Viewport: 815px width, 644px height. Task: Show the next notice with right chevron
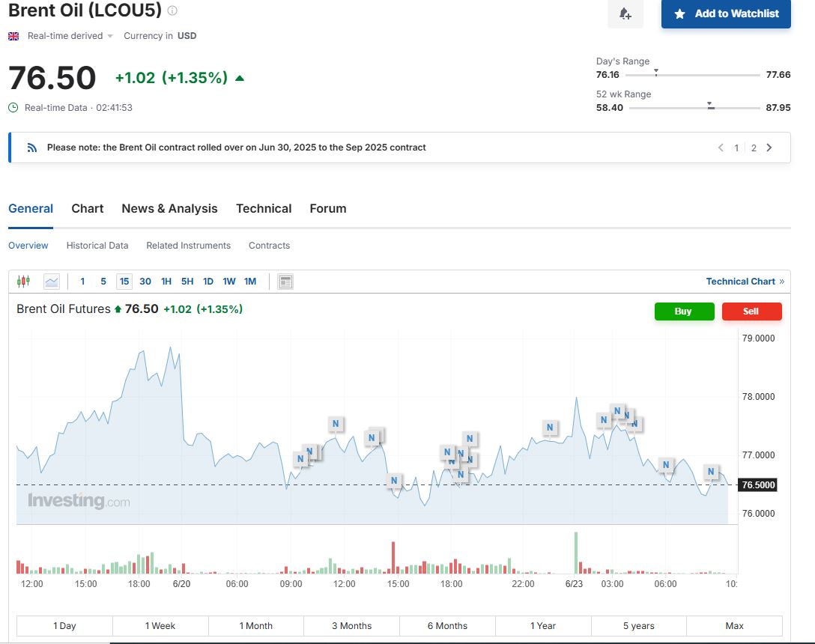point(769,148)
